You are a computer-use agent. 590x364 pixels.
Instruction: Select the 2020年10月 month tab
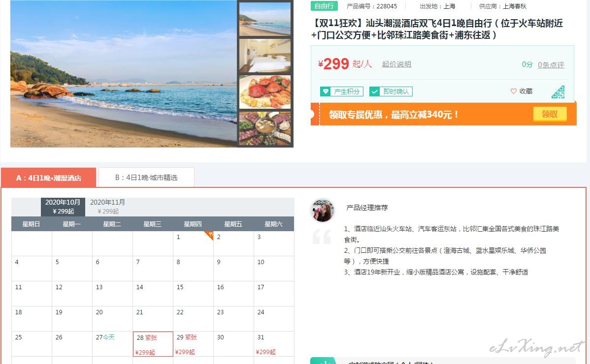[x=63, y=207]
